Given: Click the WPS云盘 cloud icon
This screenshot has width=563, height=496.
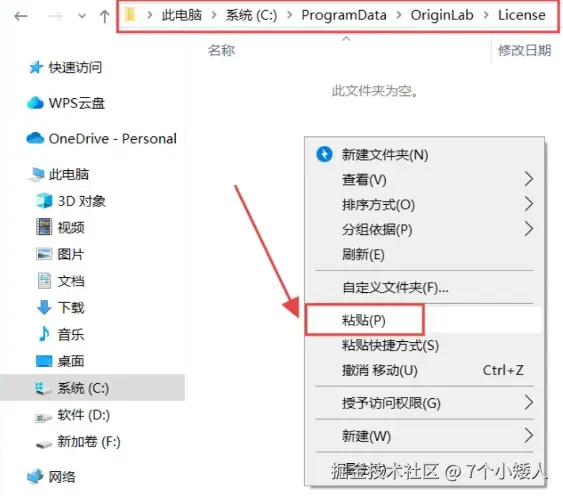Looking at the screenshot, I should point(35,103).
